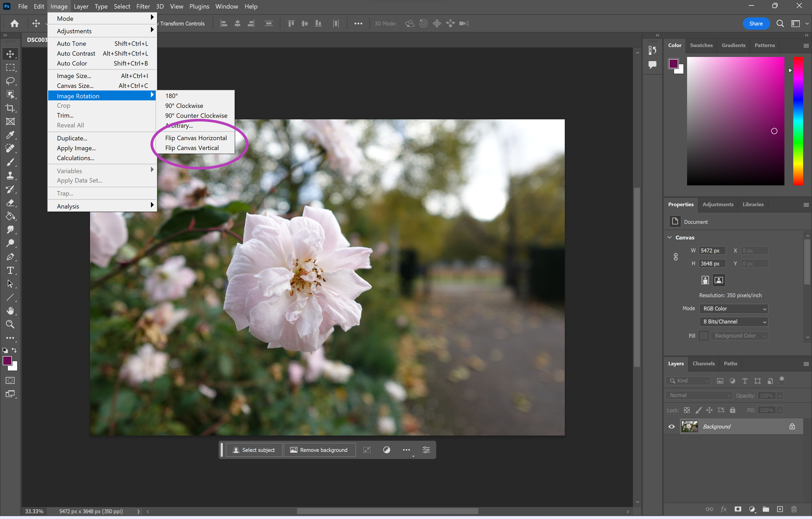Select the Horizontal Type tool
The height and width of the screenshot is (519, 812).
(x=10, y=270)
